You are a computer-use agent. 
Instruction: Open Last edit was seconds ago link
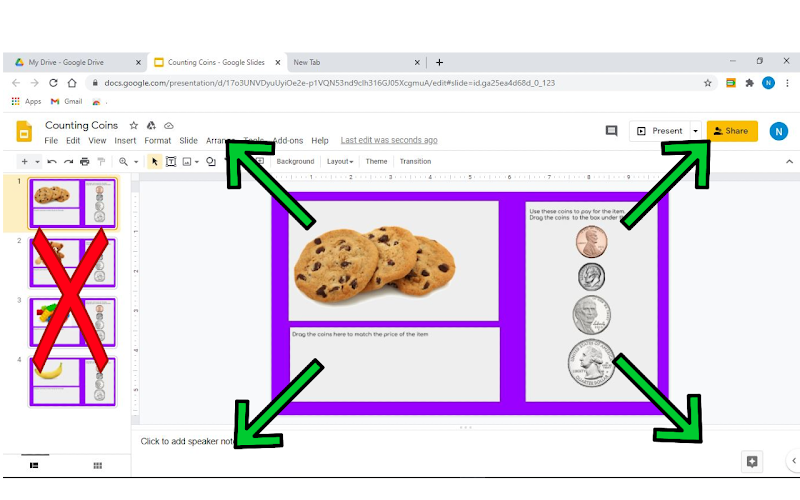(x=389, y=140)
